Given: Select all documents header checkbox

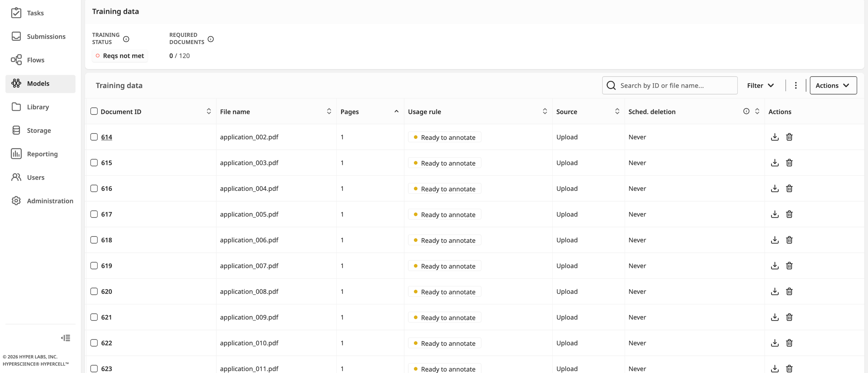Looking at the screenshot, I should coord(94,111).
